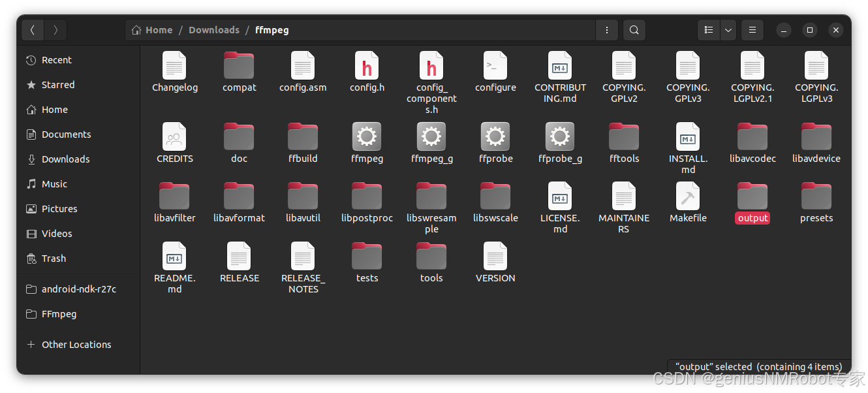Navigate back using the back arrow

point(33,29)
